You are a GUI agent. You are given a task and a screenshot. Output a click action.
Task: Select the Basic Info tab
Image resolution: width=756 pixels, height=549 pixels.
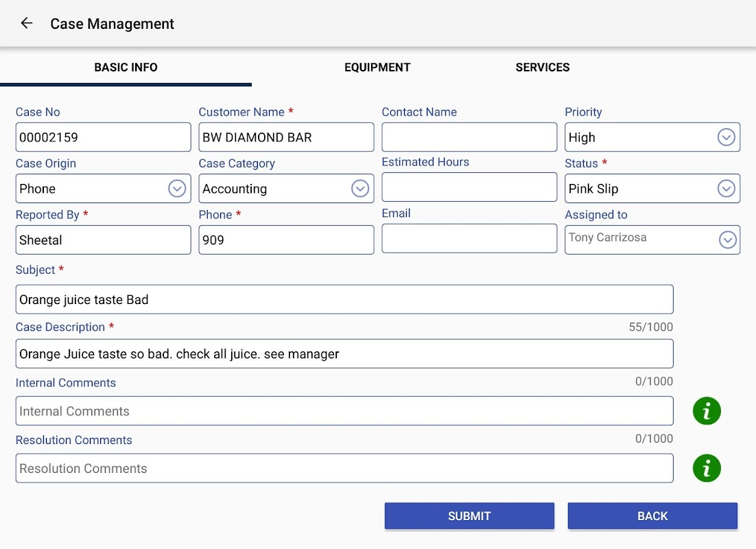[x=126, y=67]
